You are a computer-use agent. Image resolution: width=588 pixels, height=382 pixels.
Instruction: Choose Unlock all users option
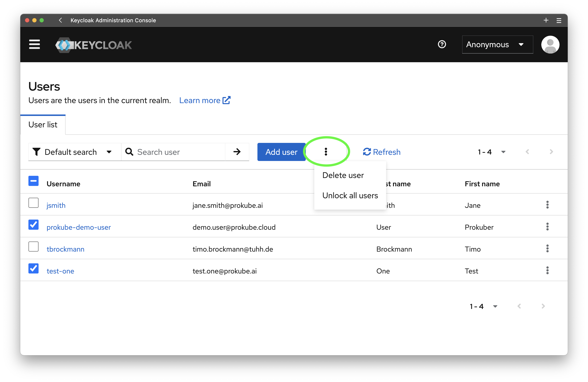click(x=350, y=196)
